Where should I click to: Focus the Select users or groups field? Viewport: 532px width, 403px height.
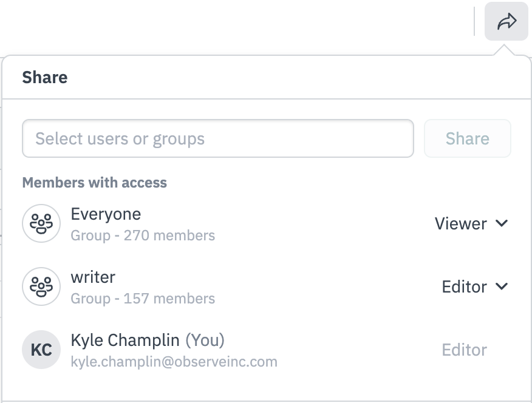click(217, 139)
